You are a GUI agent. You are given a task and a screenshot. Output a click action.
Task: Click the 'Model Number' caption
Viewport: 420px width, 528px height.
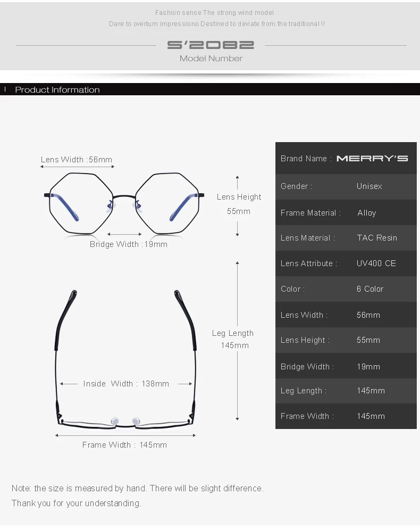click(x=211, y=59)
